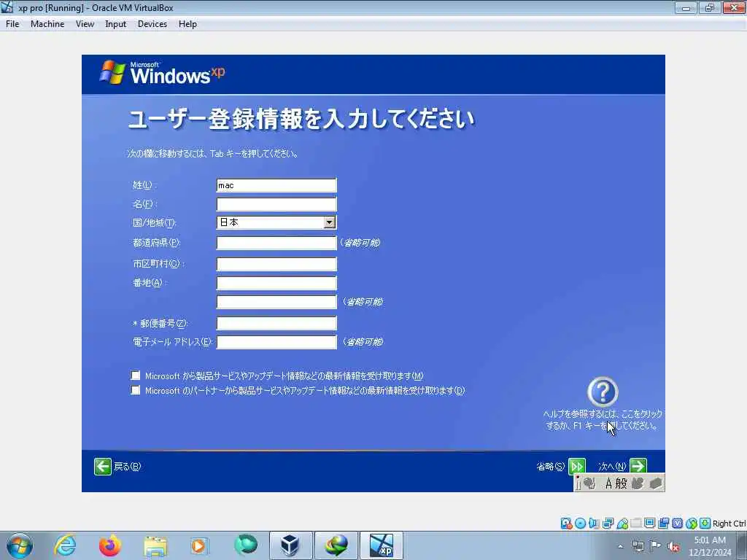This screenshot has width=747, height=560.
Task: Click VirtualBox display status icon
Action: [649, 524]
